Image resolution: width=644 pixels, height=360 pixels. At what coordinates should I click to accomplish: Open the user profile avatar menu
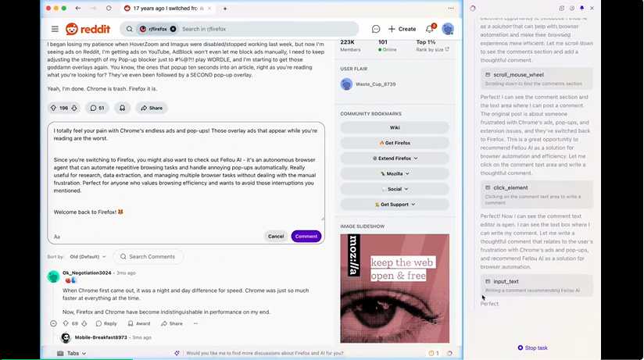[x=448, y=29]
